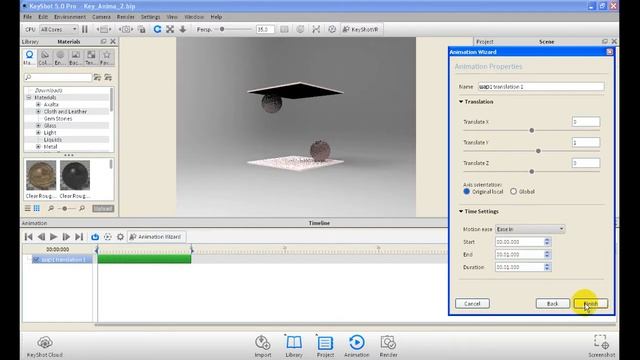
Task: Click the Translate X slider handle
Action: [x=531, y=131]
